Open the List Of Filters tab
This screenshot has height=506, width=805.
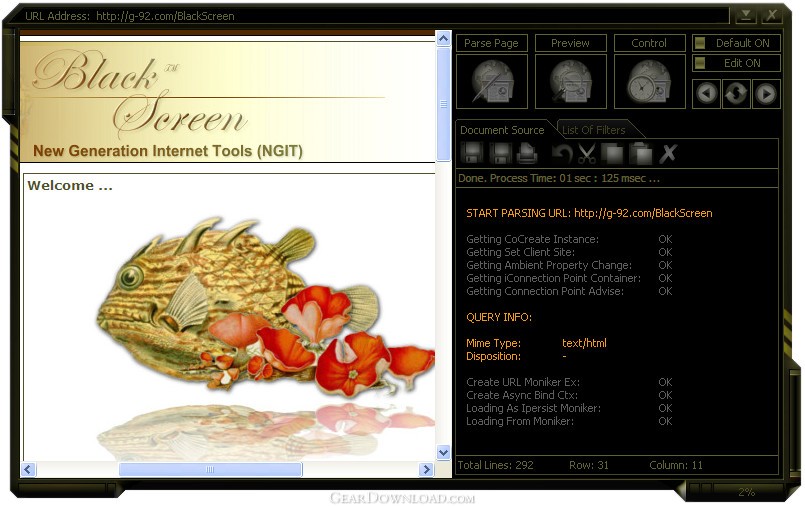pos(593,130)
